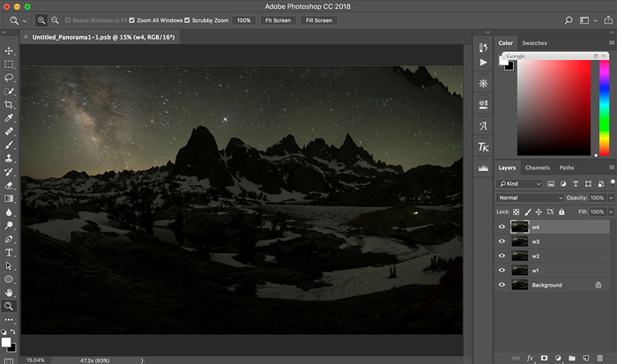Hide the w3 layer with its eye icon
Viewport: 617px width, 364px height.
click(x=502, y=241)
